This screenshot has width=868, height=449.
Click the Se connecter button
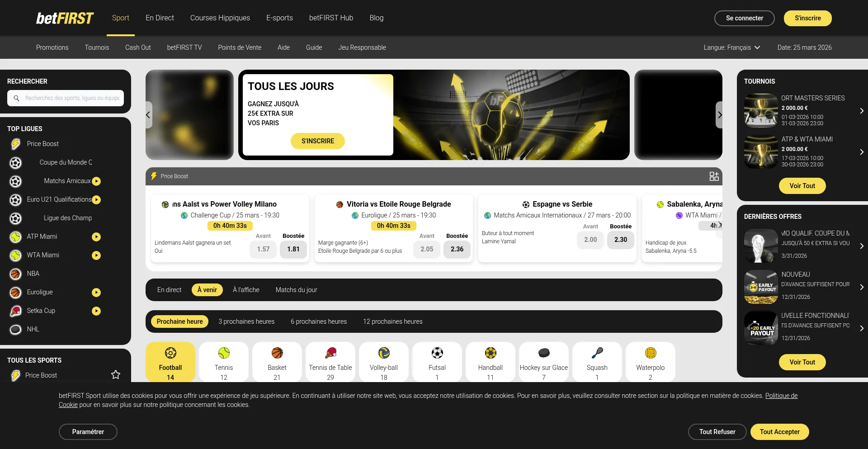tap(744, 18)
